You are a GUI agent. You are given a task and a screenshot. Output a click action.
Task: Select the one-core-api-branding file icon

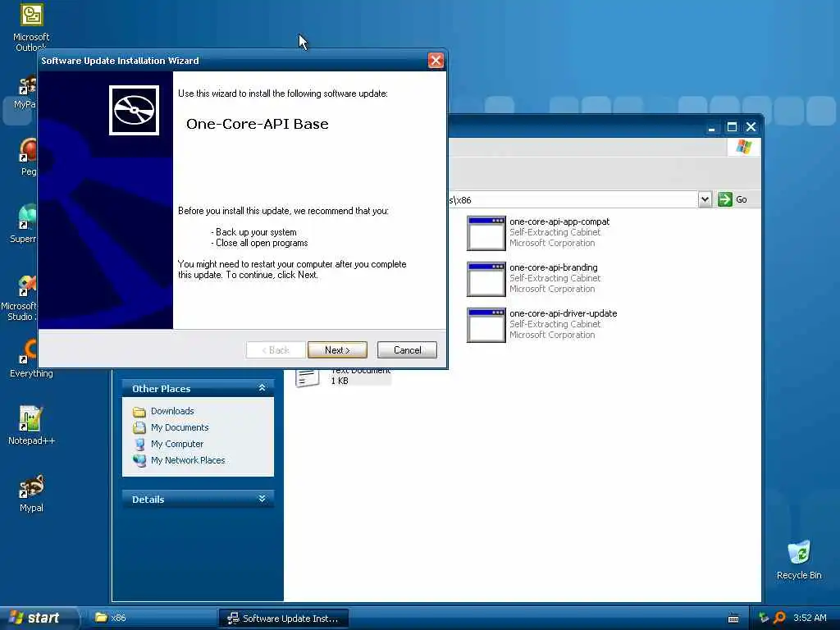pos(486,279)
